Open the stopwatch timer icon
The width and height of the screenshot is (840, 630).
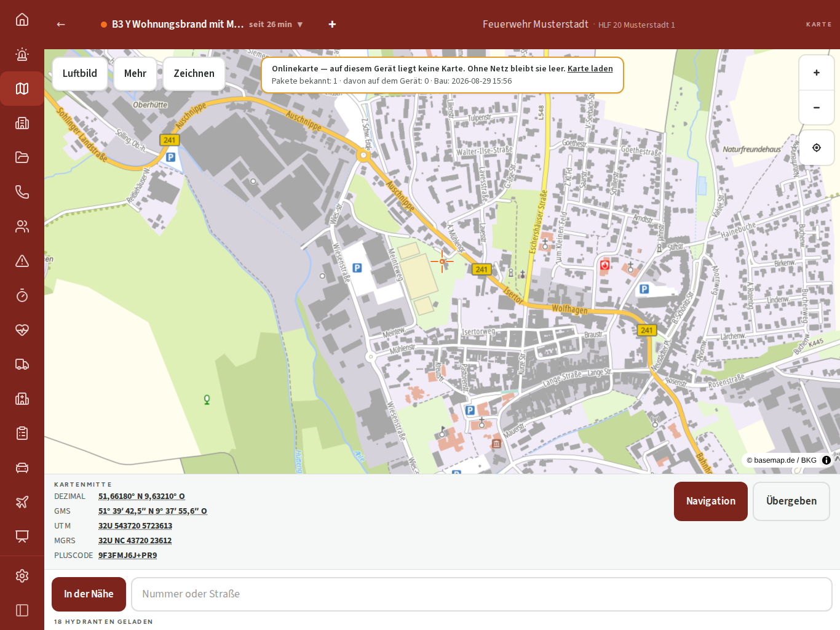pos(22,295)
